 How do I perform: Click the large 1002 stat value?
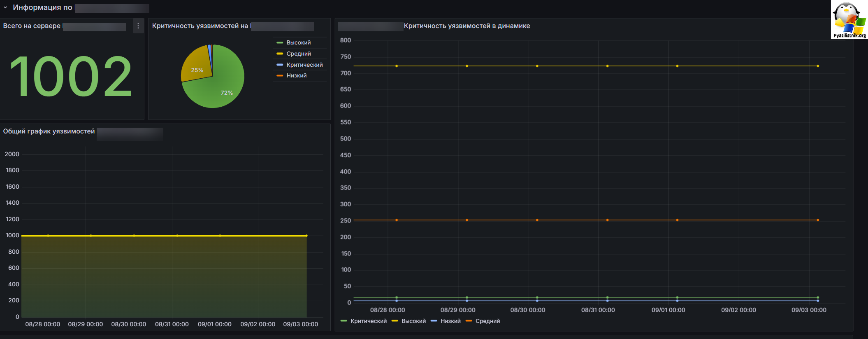(x=71, y=77)
